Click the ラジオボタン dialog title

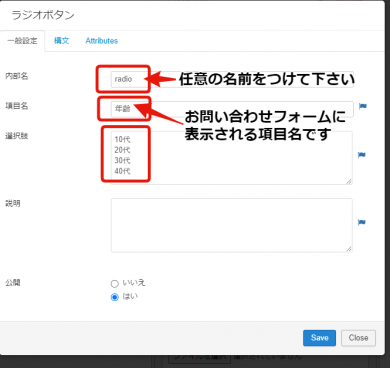[43, 15]
